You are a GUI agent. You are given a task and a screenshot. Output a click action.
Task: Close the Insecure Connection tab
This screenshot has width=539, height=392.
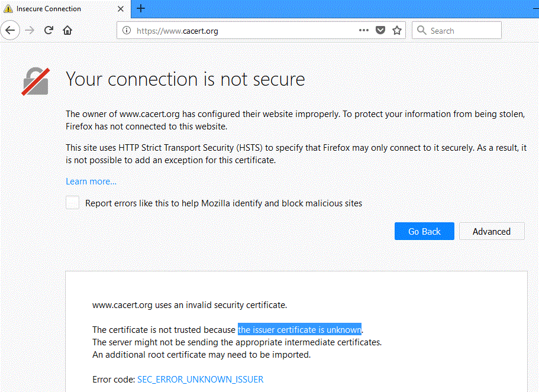pyautogui.click(x=121, y=9)
